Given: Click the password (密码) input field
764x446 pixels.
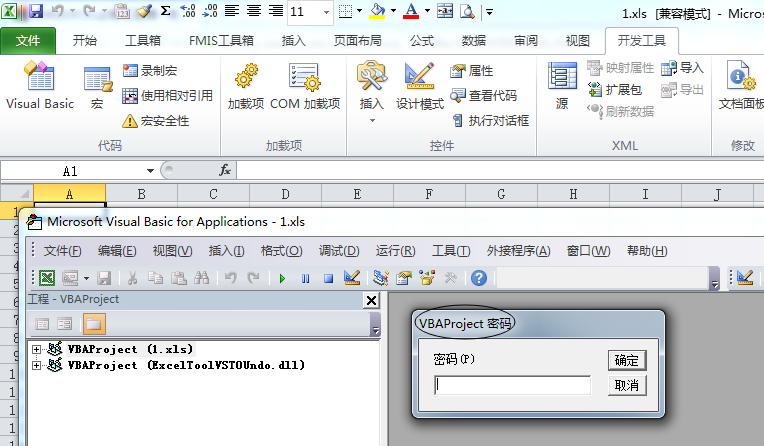Looking at the screenshot, I should tap(512, 385).
